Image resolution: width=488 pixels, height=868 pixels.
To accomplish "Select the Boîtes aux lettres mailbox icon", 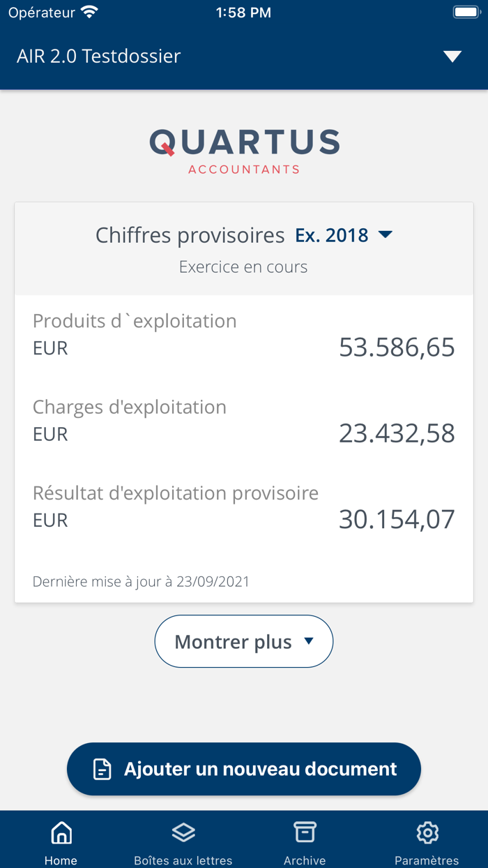I will click(183, 832).
